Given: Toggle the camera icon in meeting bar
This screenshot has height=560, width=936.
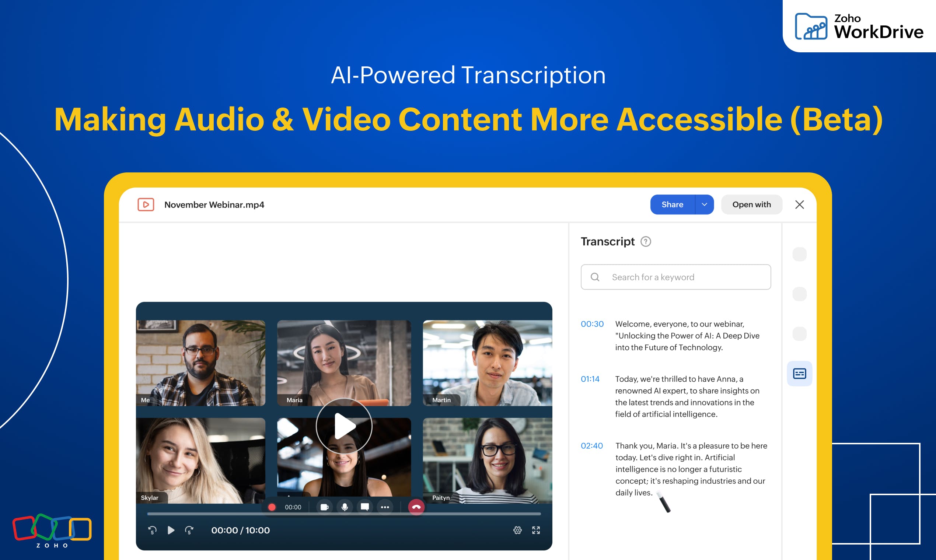Looking at the screenshot, I should coord(324,507).
